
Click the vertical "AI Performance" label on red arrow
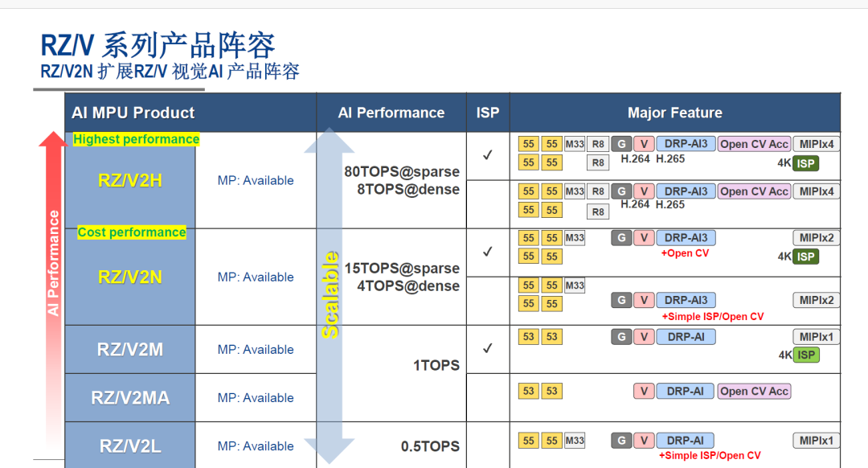(53, 263)
